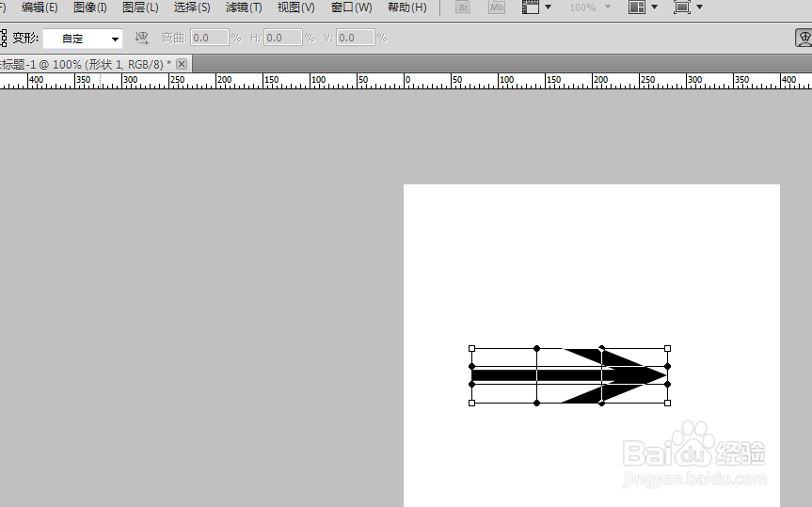Click the V vertical distortion field
This screenshot has width=812, height=507.
[356, 38]
